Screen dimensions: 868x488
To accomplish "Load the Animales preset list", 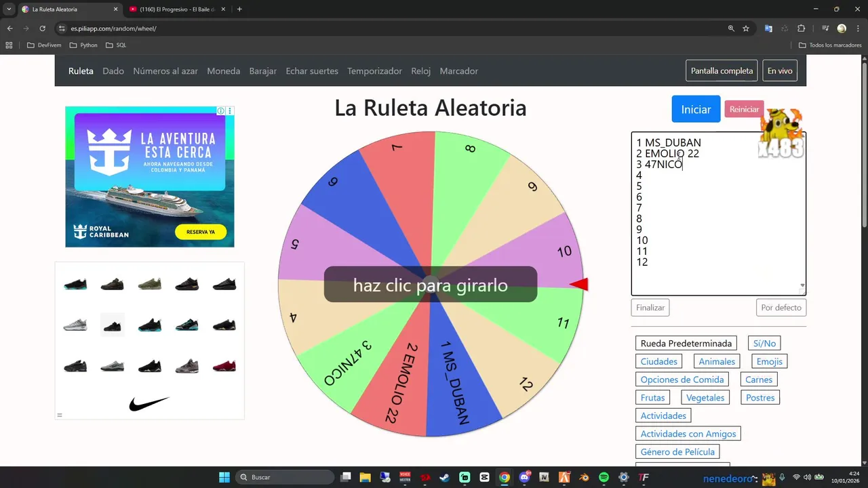I will [717, 361].
